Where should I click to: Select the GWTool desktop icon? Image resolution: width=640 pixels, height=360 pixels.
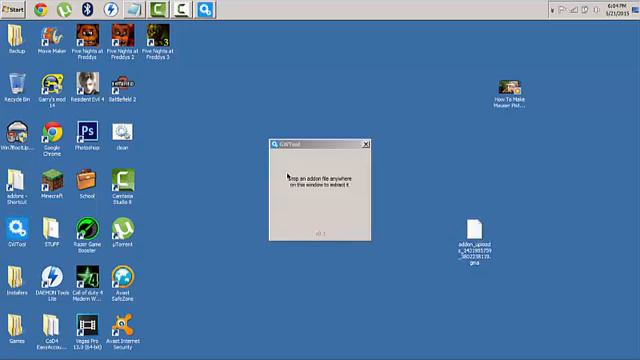17,232
